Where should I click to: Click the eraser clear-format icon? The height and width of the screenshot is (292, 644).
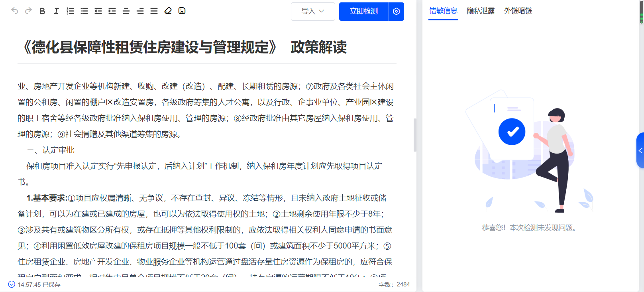168,11
